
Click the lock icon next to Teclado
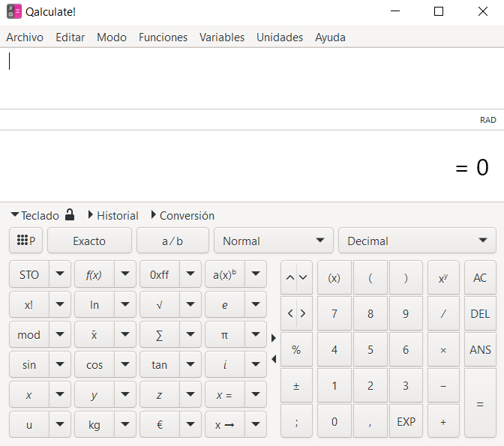coord(70,215)
